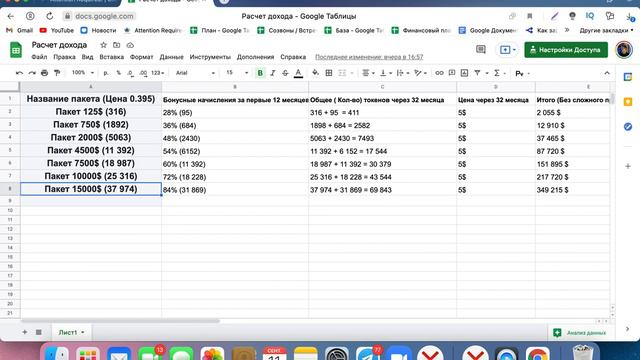Select cell Пакет 125$ (316)

(91, 112)
